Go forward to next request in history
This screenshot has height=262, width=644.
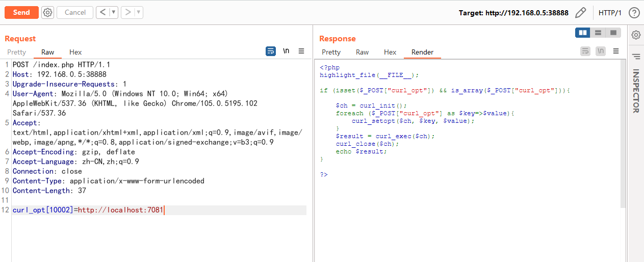click(128, 12)
